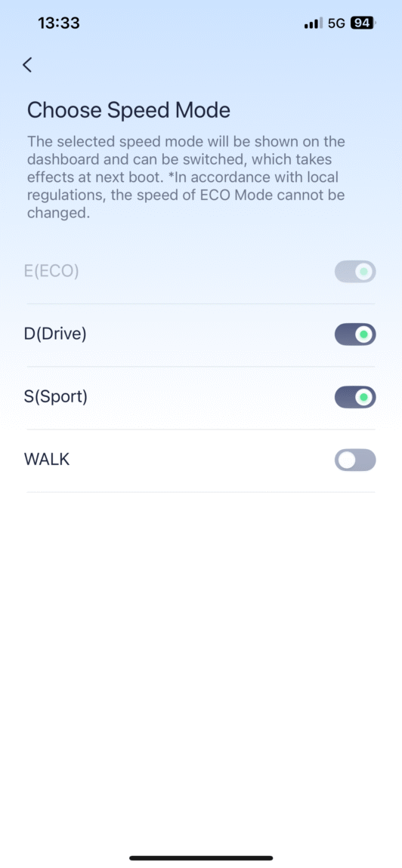Disable the D(Drive) speed mode toggle
This screenshot has width=402, height=868.
(x=355, y=334)
